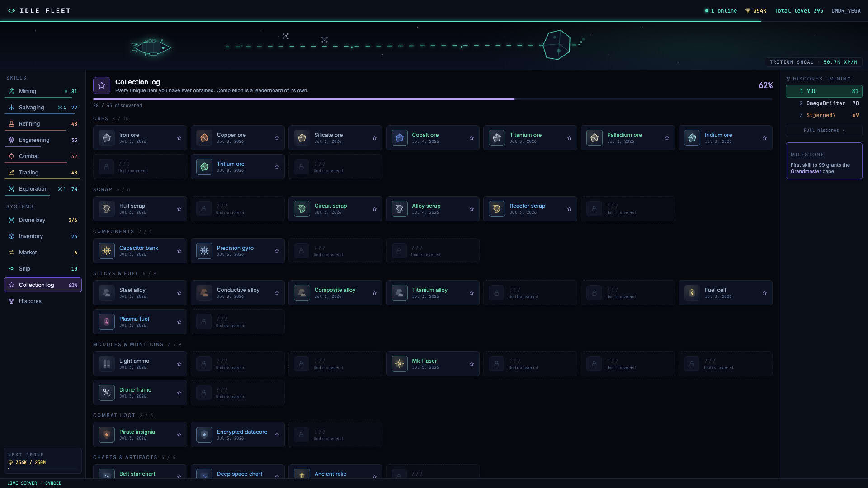The height and width of the screenshot is (488, 868).
Task: Click the Milestone Grandmaster cape card
Action: (824, 161)
